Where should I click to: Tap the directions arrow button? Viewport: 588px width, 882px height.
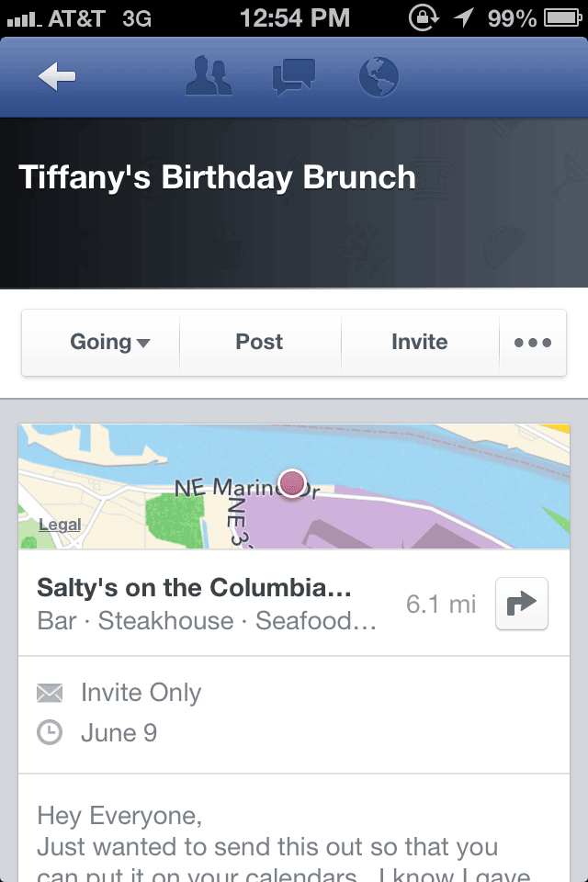522,604
